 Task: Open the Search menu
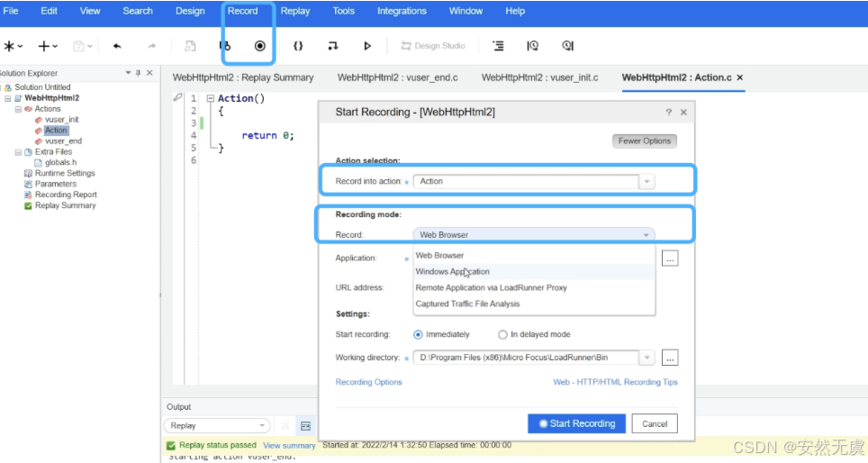[137, 11]
